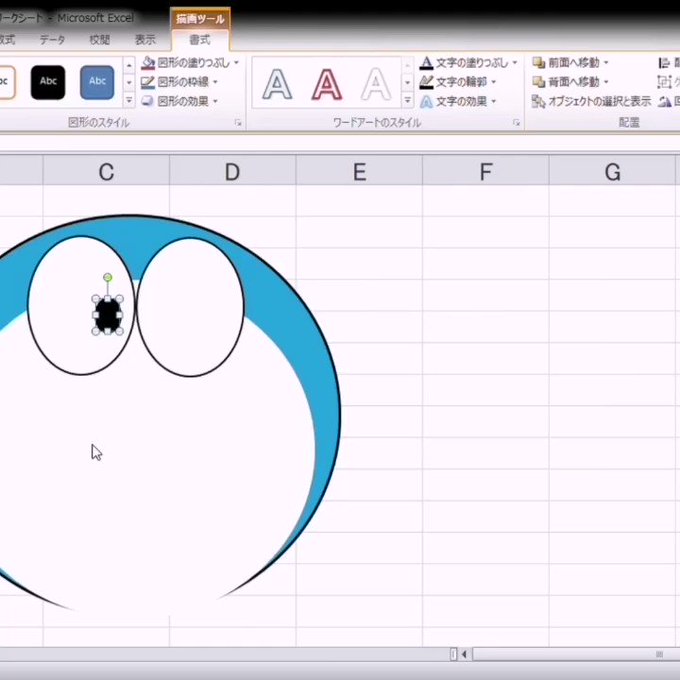680x680 pixels.
Task: Click the 文字の効果 text effects icon
Action: coord(426,101)
